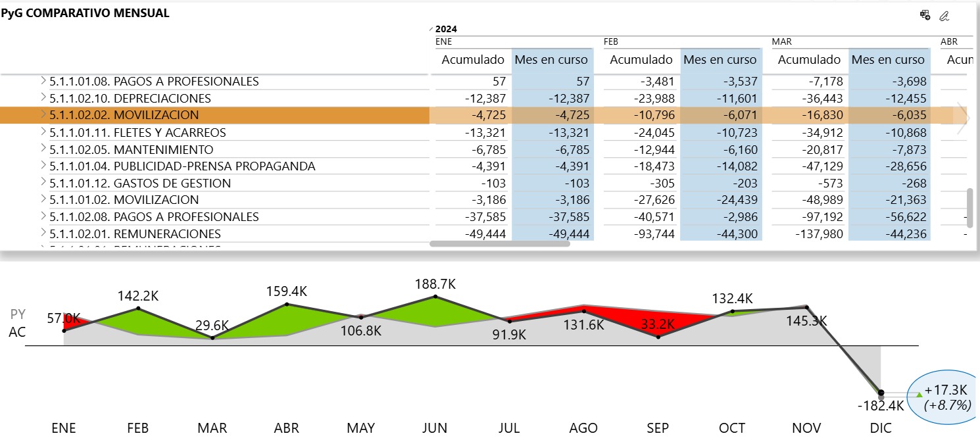Screen dimensions: 980x442
Task: Select the GASTOS DE GESTION row label
Action: [x=139, y=184]
